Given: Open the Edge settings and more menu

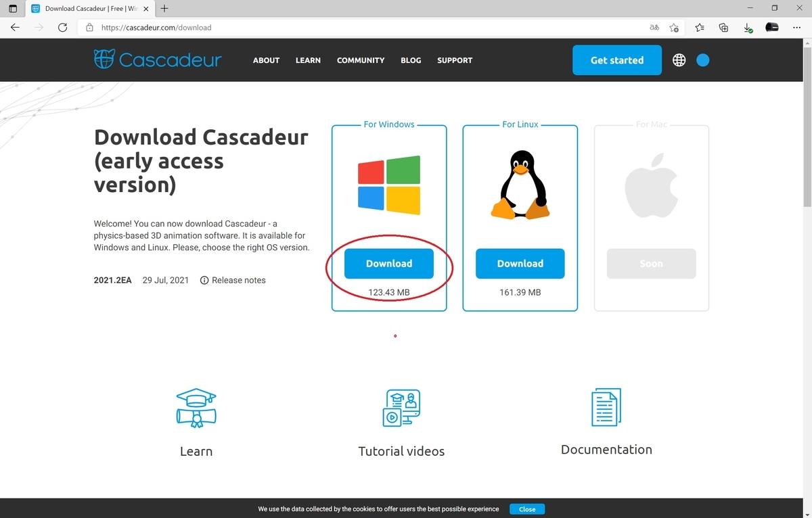Looking at the screenshot, I should (x=795, y=28).
